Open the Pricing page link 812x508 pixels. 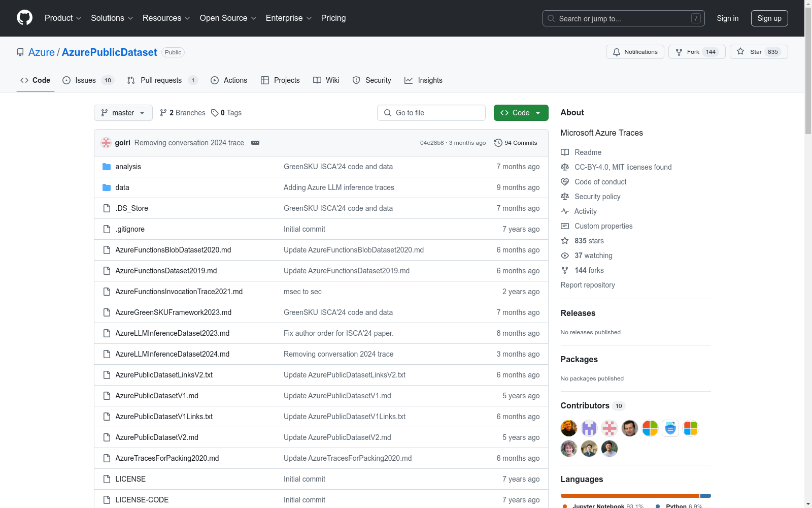point(333,18)
